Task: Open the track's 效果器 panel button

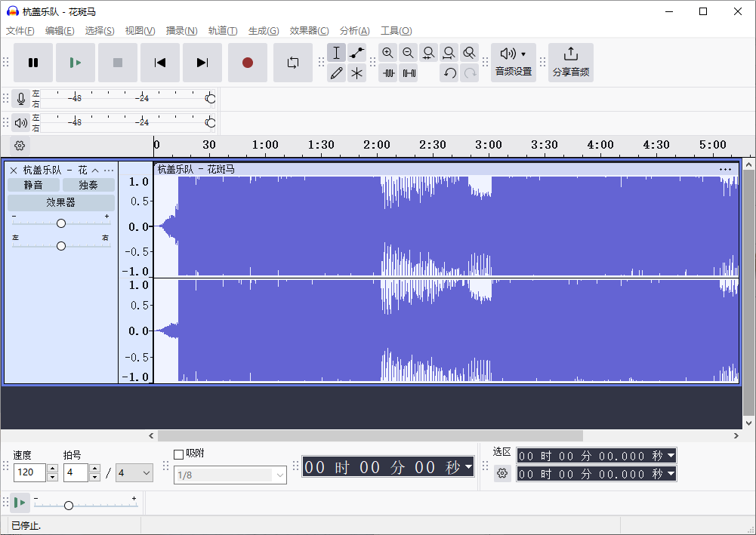Action: click(x=60, y=202)
